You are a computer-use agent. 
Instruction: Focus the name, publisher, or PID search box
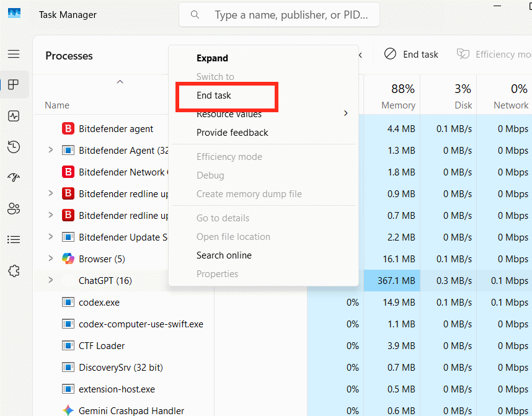(x=279, y=15)
